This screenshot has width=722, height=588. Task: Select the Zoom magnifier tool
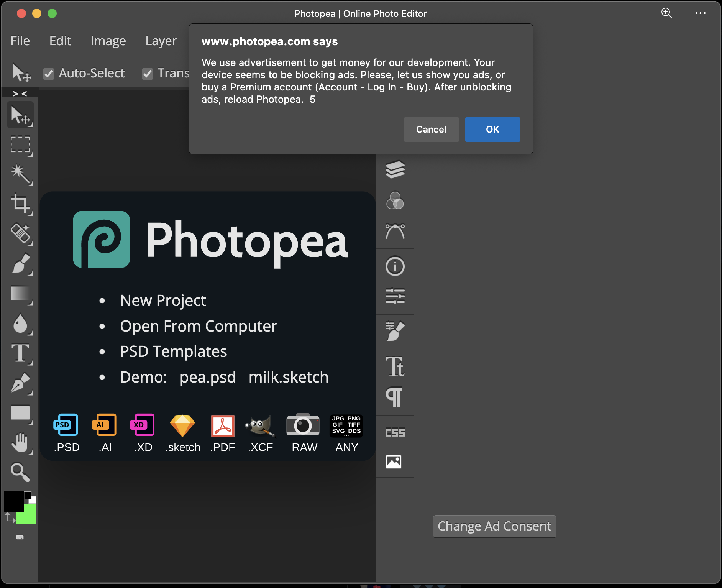tap(20, 472)
